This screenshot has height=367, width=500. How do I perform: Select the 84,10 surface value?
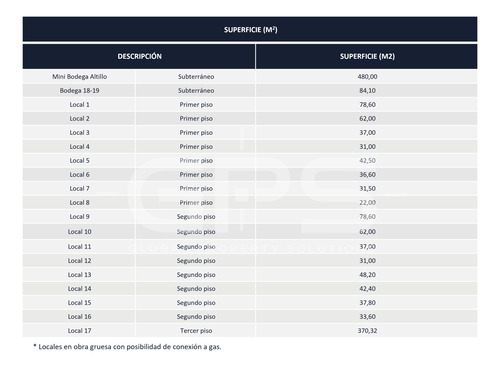tap(367, 91)
